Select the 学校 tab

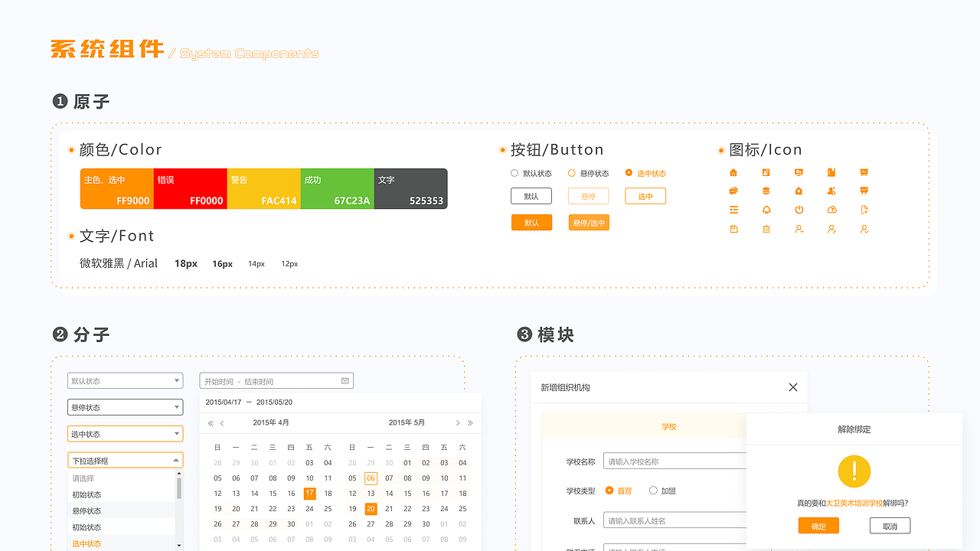668,426
